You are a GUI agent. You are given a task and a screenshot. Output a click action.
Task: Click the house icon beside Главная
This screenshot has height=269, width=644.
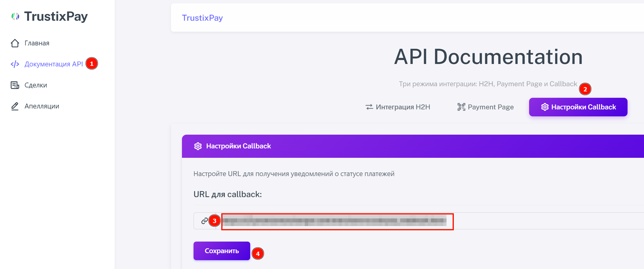coord(15,43)
